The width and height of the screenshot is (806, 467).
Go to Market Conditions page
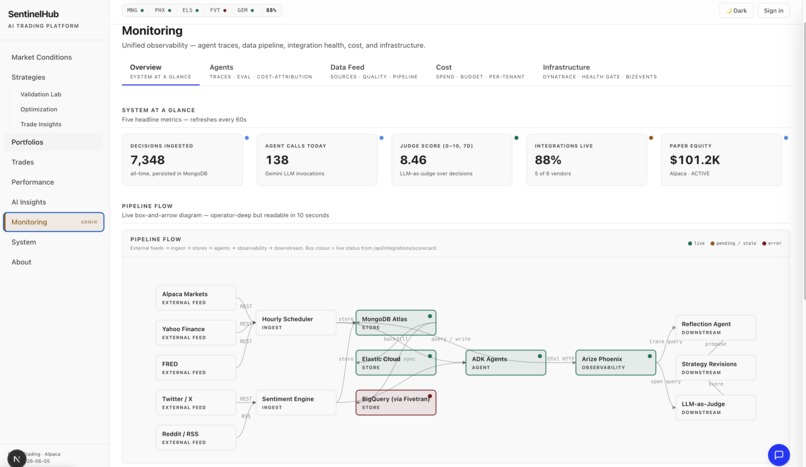53,57
